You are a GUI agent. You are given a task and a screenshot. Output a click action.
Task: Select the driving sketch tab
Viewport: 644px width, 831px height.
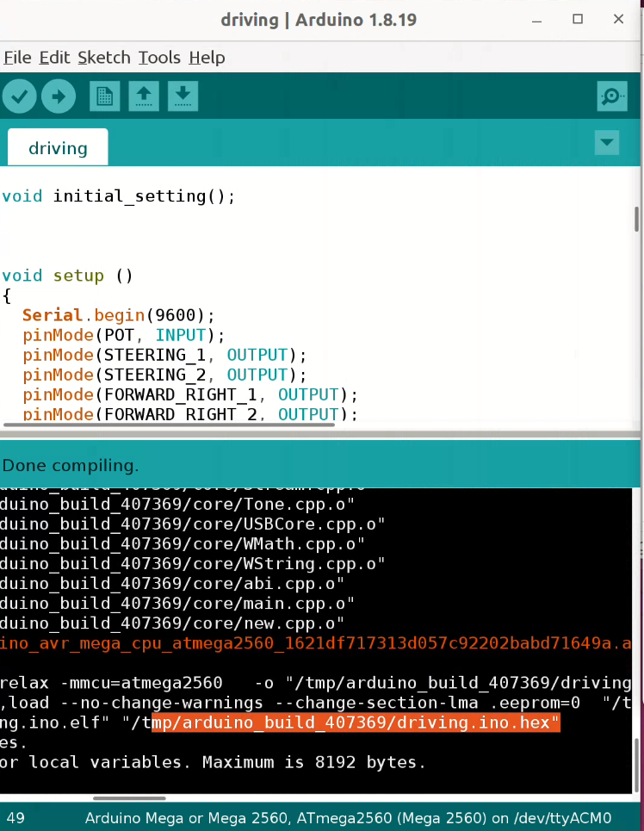click(x=58, y=148)
